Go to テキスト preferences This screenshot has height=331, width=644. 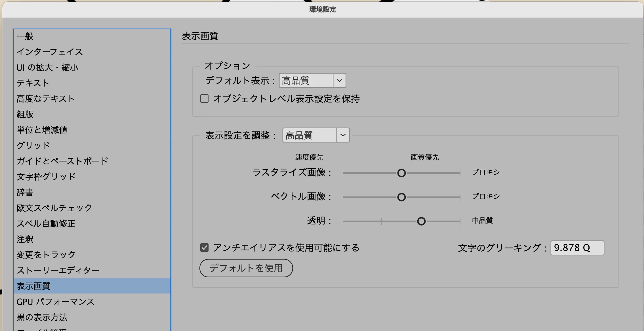point(33,83)
